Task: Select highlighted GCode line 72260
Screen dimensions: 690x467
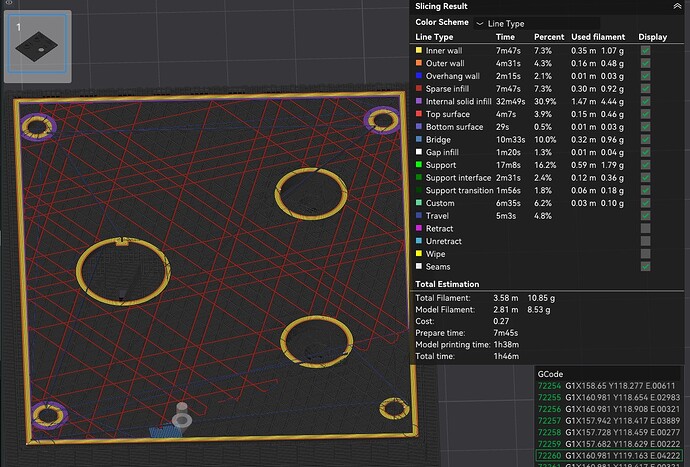Action: pos(609,455)
